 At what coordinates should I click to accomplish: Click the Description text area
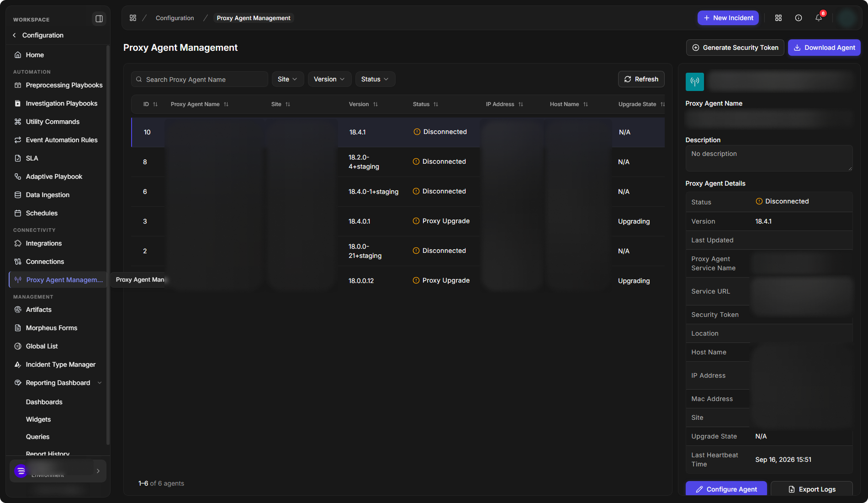pyautogui.click(x=769, y=158)
